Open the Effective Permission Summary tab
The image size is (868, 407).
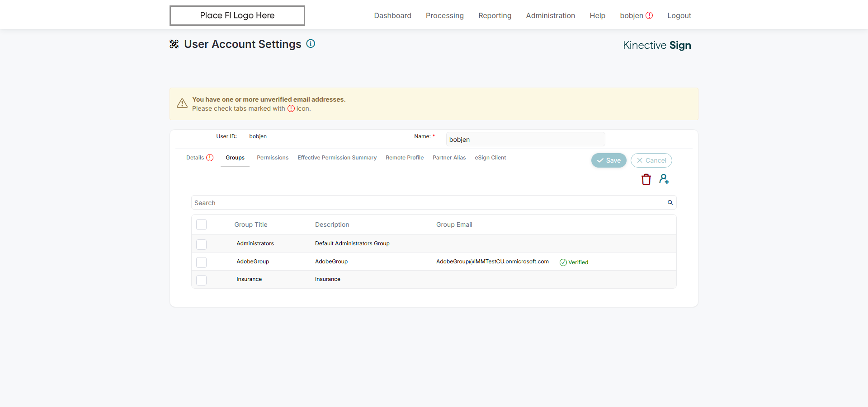337,158
